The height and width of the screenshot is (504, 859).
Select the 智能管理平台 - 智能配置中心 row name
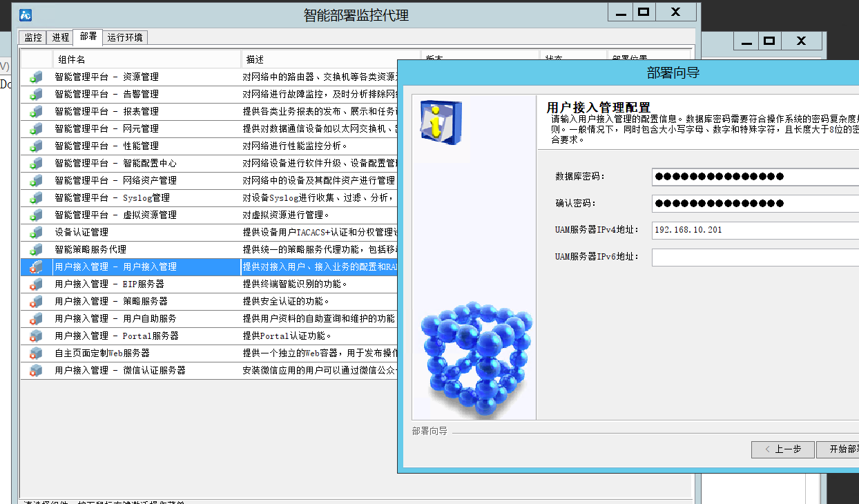click(115, 163)
